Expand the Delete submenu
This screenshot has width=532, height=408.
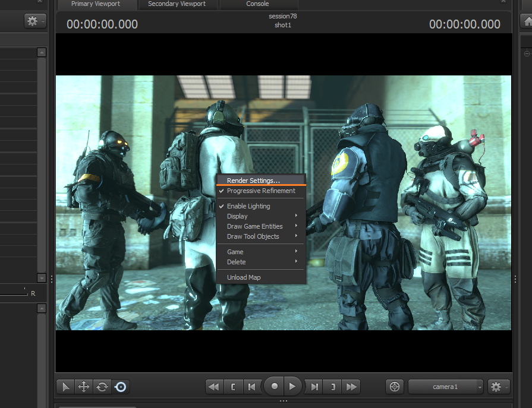(x=260, y=262)
